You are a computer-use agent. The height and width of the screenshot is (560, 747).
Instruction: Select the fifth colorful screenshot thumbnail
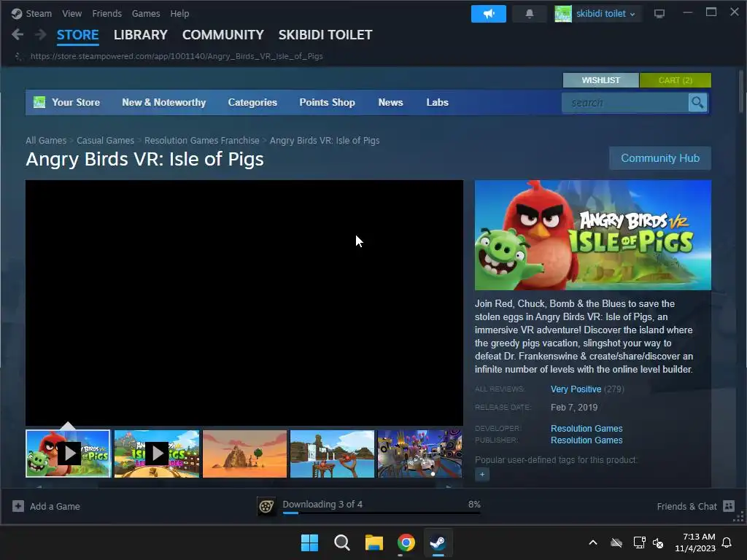pos(419,454)
